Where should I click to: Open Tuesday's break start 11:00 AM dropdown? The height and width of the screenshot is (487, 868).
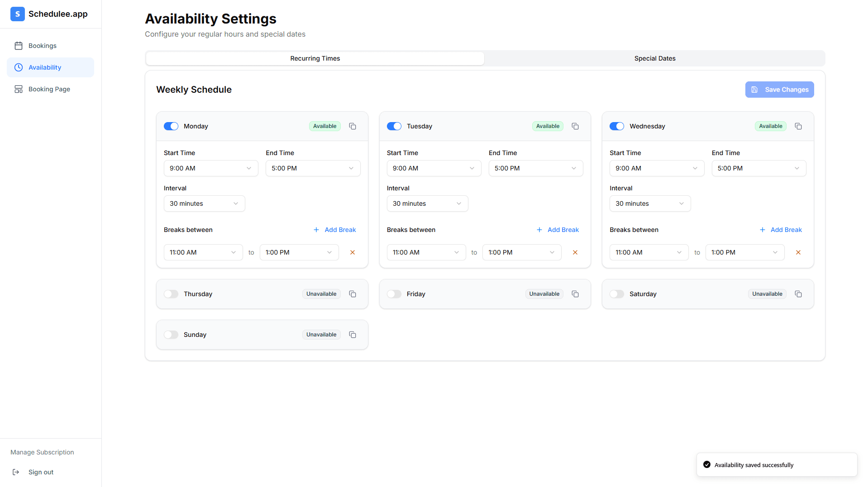[426, 252]
